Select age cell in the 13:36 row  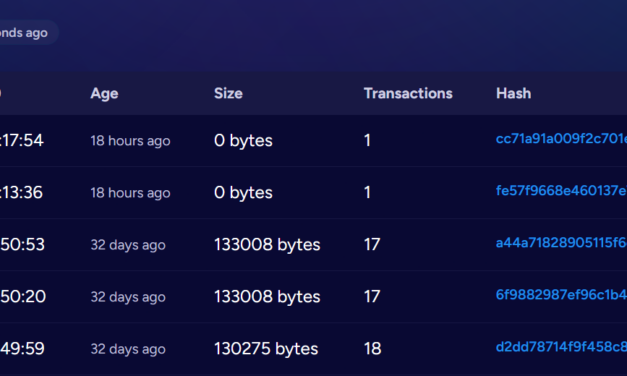point(130,193)
